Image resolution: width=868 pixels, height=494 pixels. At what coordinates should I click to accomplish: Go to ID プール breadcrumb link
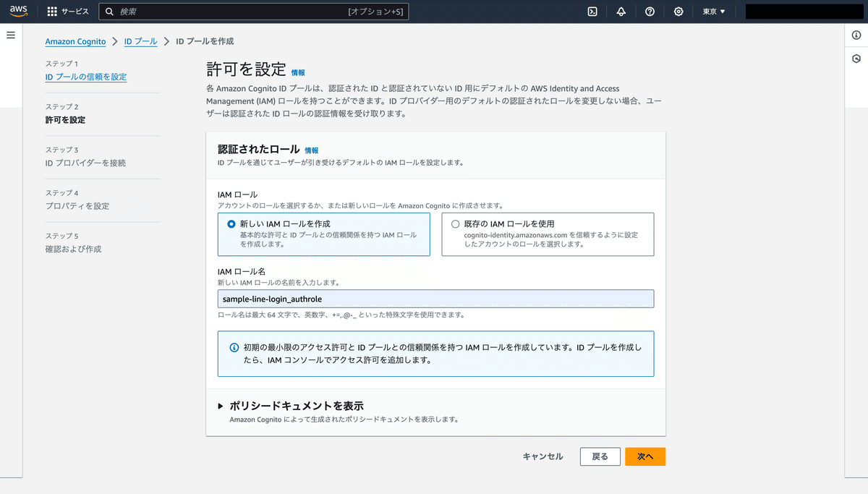(x=140, y=42)
